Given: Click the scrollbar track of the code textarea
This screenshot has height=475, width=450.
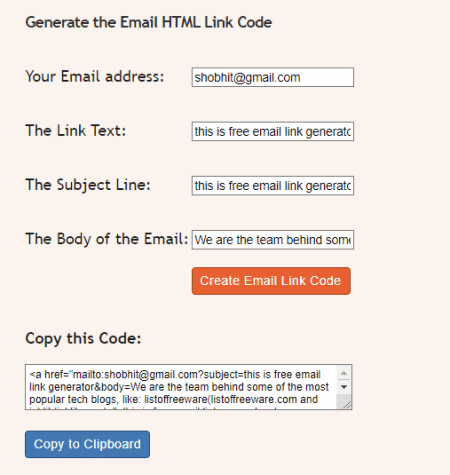Looking at the screenshot, I should 344,397.
